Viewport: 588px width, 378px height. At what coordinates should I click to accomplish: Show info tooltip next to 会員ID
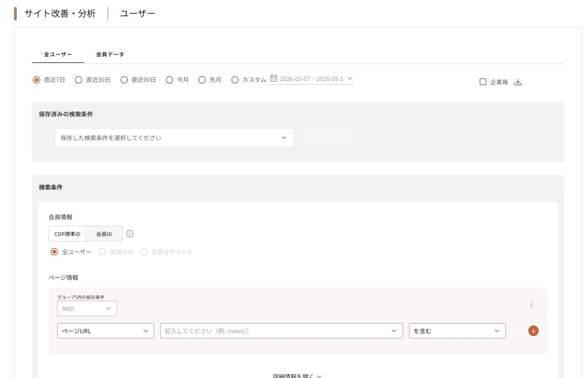(x=130, y=234)
